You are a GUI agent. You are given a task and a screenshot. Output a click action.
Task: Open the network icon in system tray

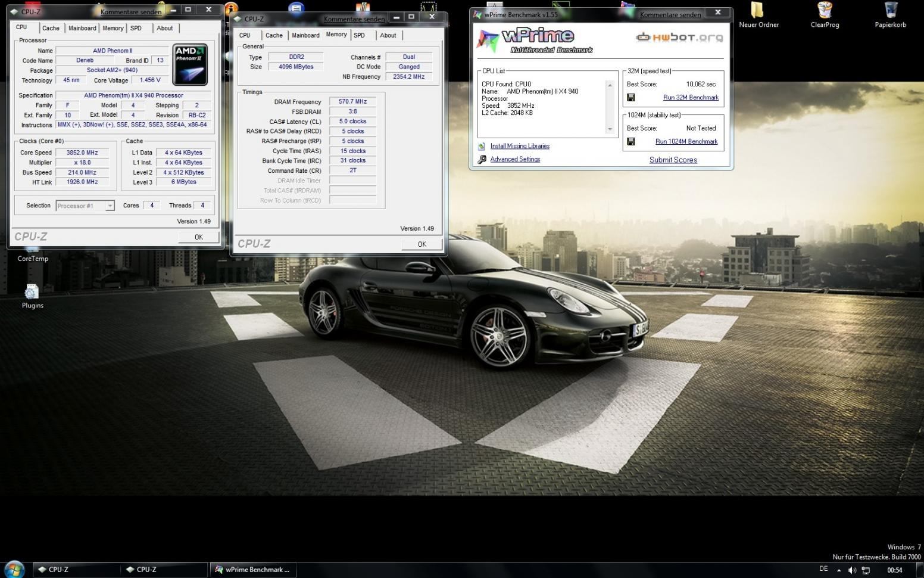[866, 570]
